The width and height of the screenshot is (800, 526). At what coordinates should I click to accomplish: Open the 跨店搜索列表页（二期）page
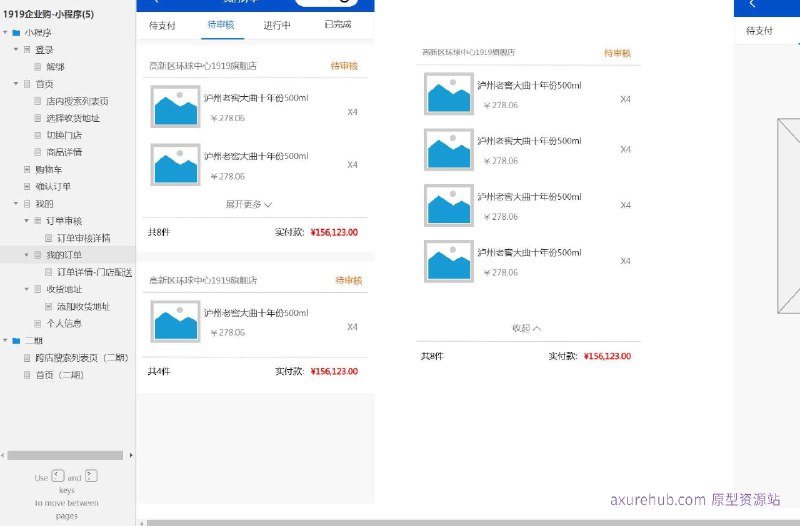point(82,358)
